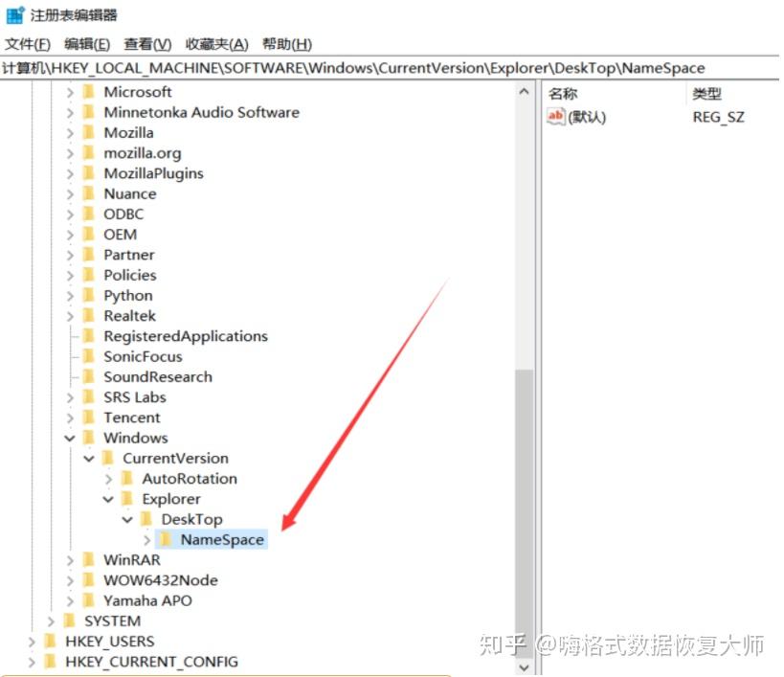784x677 pixels.
Task: Click the registry path address bar
Action: [390, 67]
